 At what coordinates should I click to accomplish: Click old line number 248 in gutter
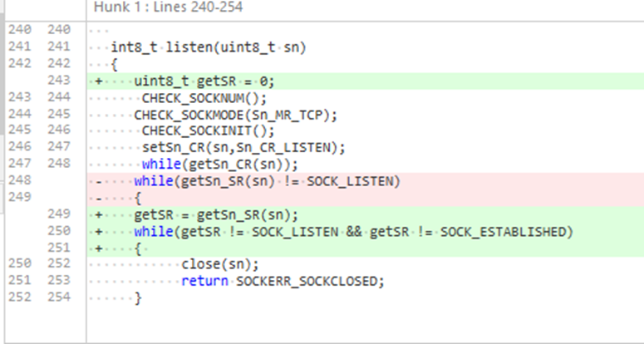tap(20, 180)
